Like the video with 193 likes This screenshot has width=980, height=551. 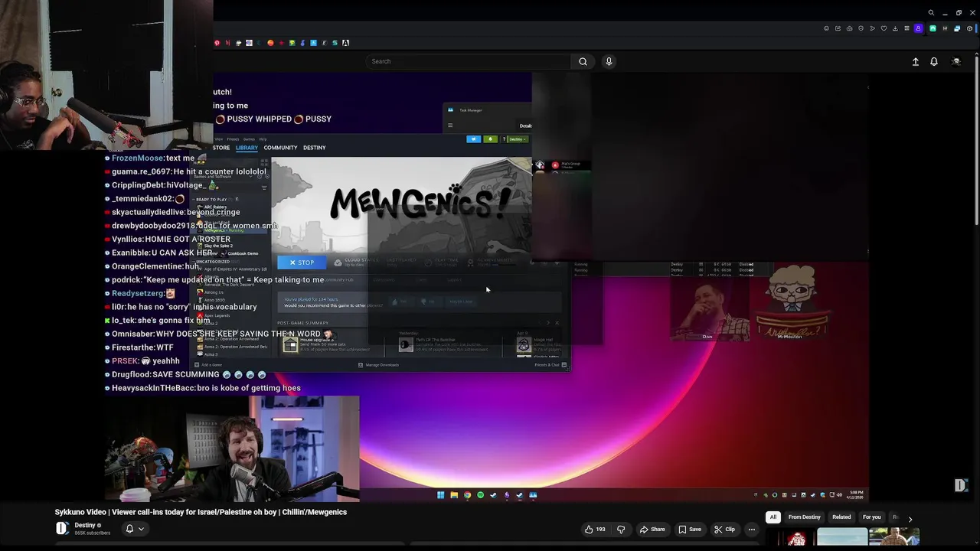click(x=595, y=530)
